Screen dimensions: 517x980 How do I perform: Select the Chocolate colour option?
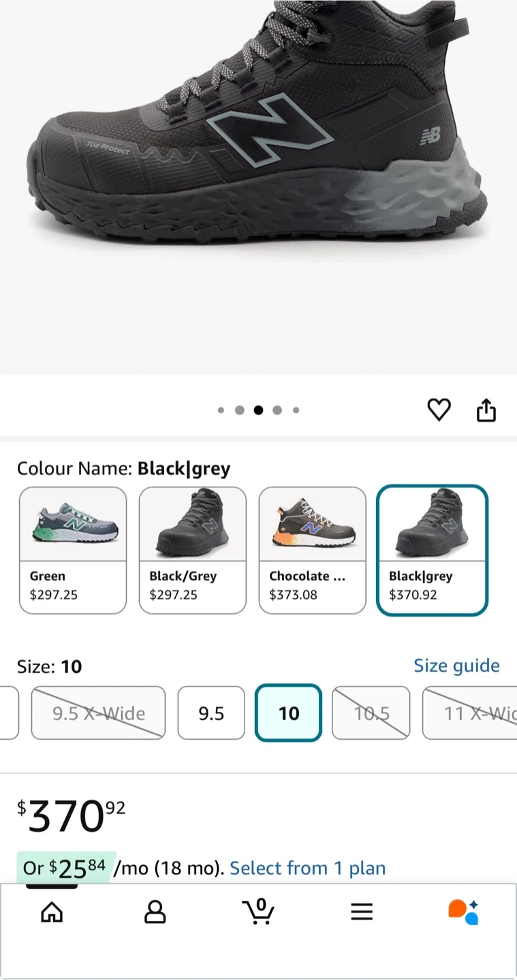[x=313, y=550]
